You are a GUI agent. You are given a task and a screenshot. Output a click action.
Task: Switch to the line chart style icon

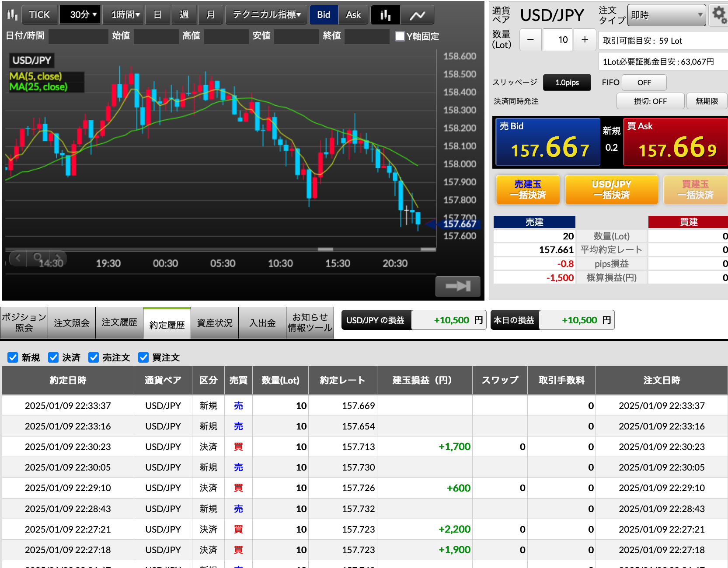point(418,15)
